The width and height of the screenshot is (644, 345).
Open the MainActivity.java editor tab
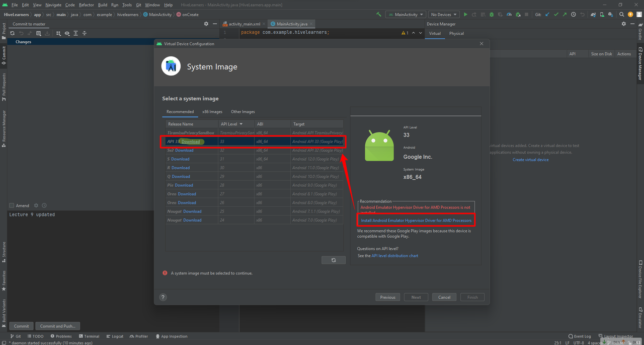[x=292, y=24]
